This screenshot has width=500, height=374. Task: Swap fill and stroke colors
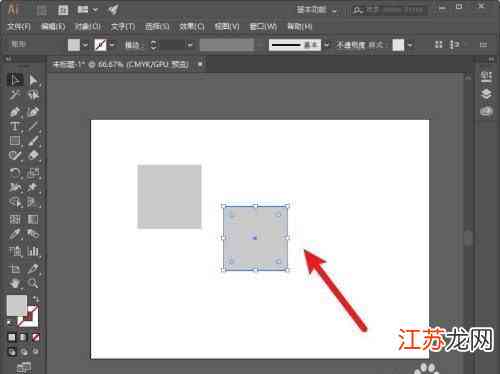[x=36, y=299]
